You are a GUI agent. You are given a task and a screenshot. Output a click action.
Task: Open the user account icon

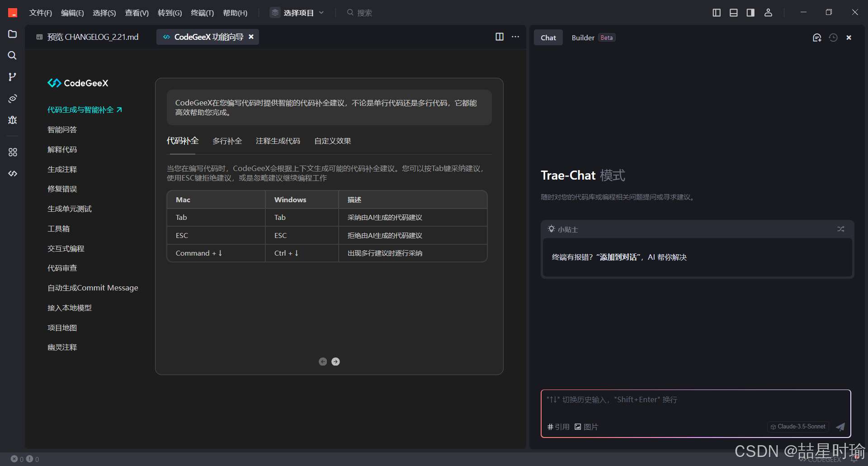click(x=768, y=13)
